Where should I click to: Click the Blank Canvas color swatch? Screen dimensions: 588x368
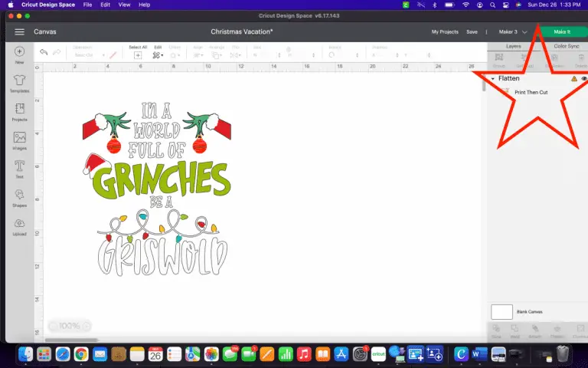(501, 312)
